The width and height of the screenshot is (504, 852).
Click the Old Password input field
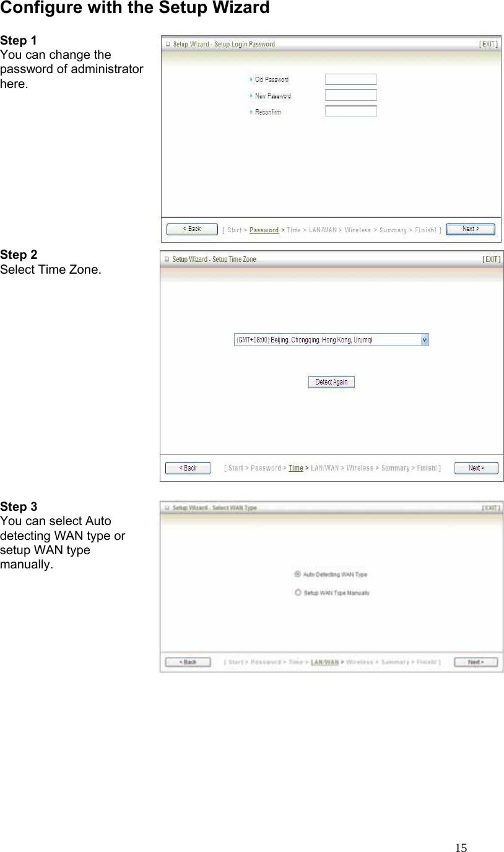click(x=351, y=79)
